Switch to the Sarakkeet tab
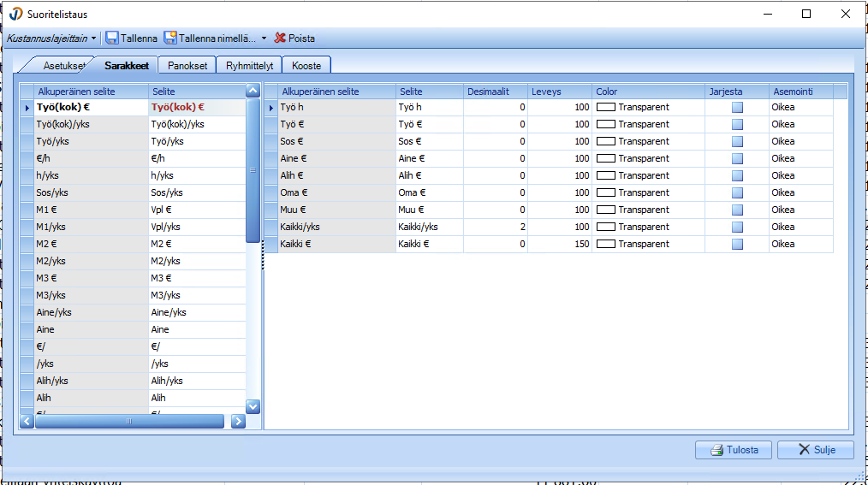The width and height of the screenshot is (868, 485). click(126, 65)
